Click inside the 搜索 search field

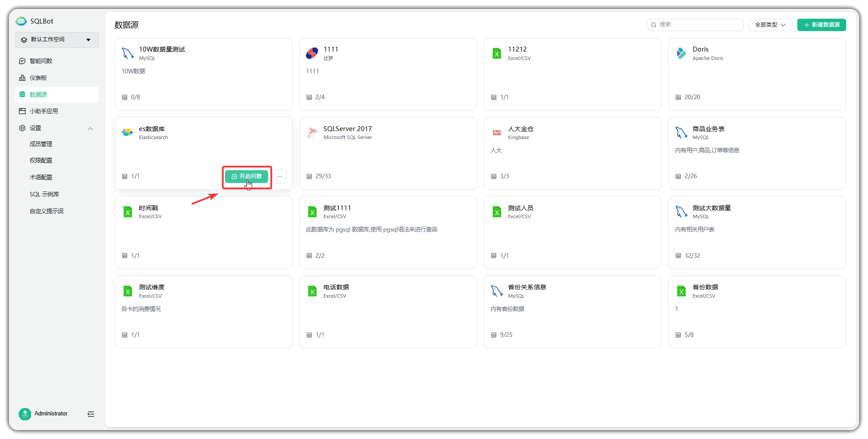[695, 25]
